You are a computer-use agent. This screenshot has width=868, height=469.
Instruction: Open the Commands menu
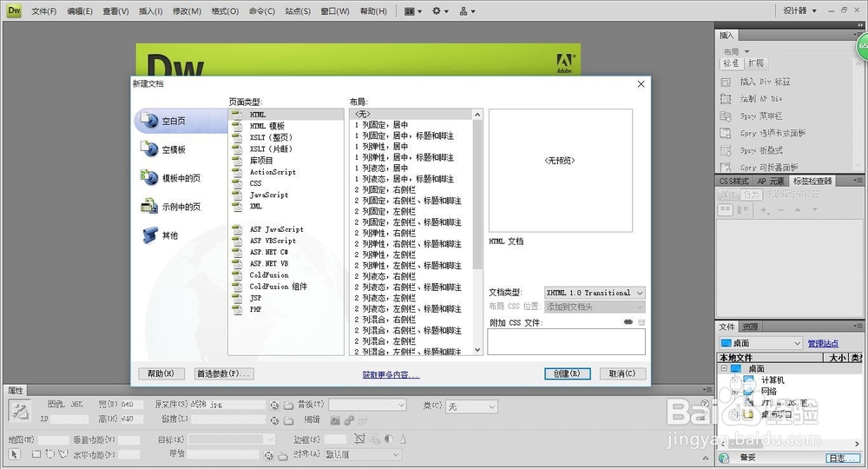click(x=262, y=11)
